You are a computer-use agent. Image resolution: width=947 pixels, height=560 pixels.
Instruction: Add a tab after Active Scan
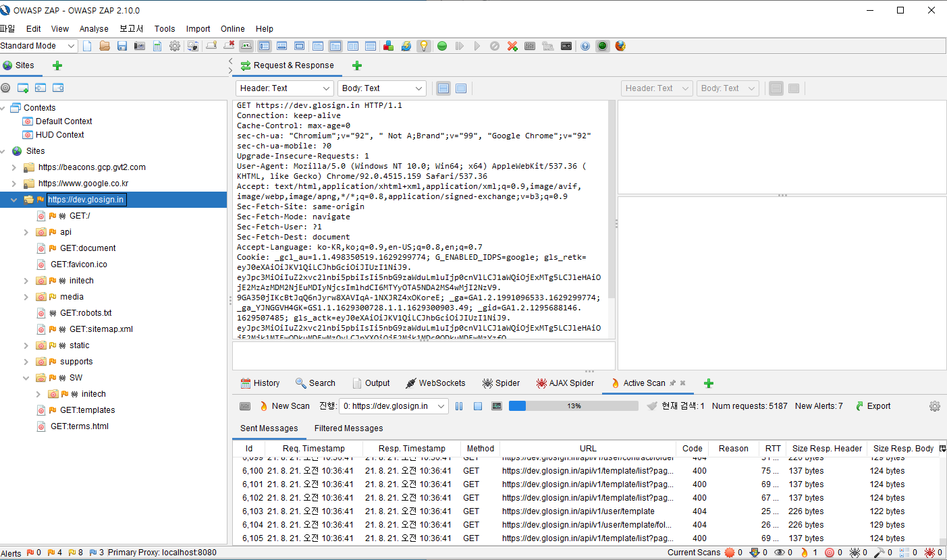click(708, 383)
